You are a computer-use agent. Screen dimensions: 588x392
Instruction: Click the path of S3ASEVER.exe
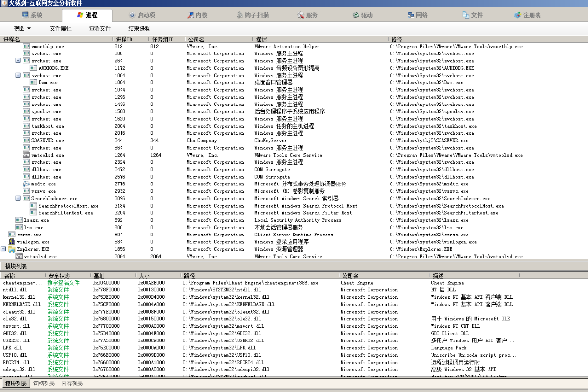pyautogui.click(x=429, y=141)
